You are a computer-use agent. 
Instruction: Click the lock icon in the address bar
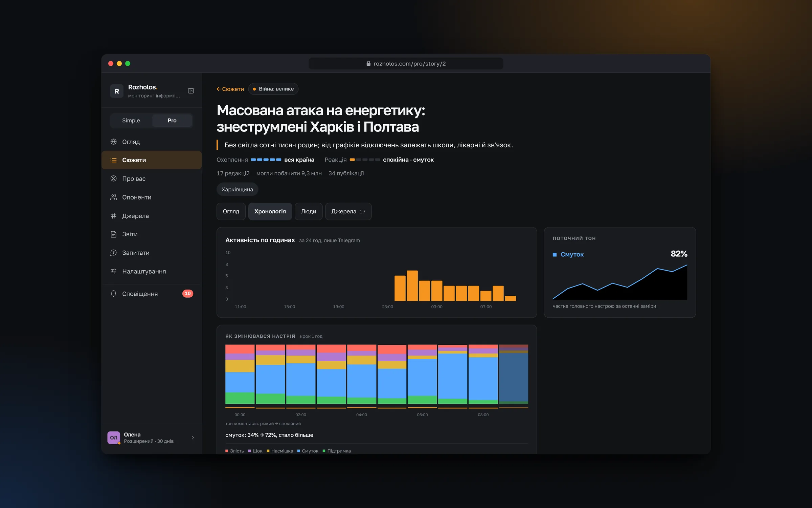tap(368, 64)
